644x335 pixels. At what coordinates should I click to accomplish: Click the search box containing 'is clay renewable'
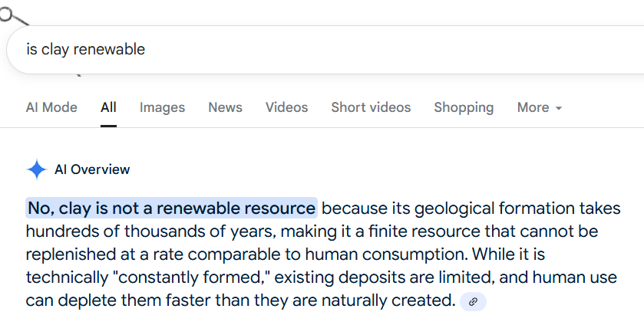[307, 50]
